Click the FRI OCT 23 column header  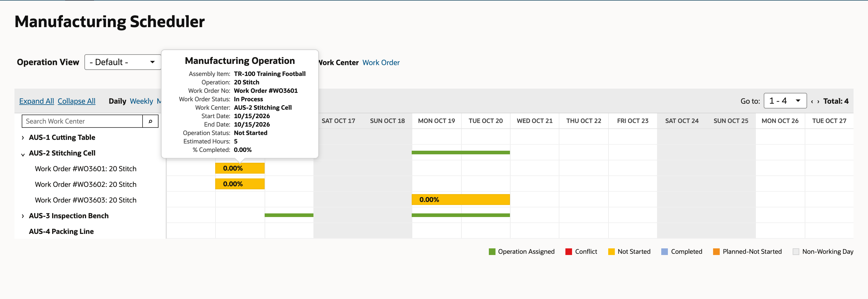coord(633,121)
